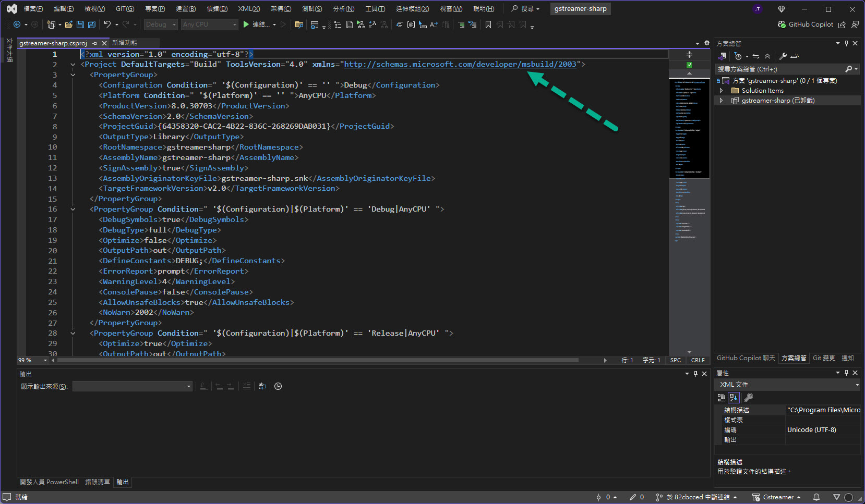Click the bookmark icon in the toolbar

488,24
